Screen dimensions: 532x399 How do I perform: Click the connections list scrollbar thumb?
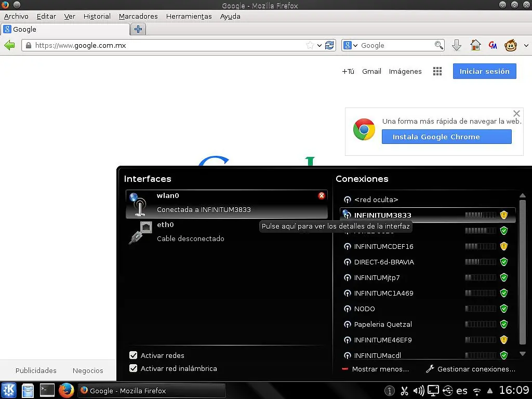click(x=523, y=272)
